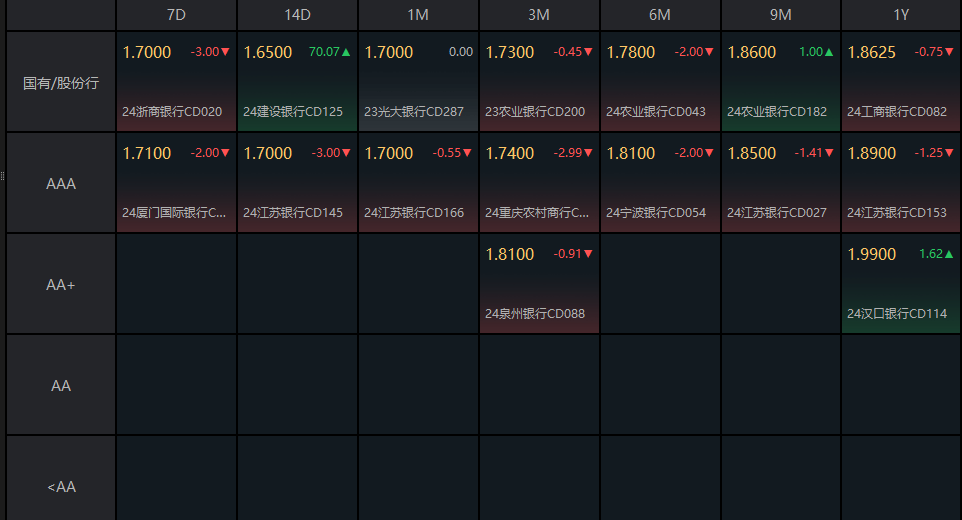
Task: Click the red down arrow beside -0.45
Action: pos(588,52)
